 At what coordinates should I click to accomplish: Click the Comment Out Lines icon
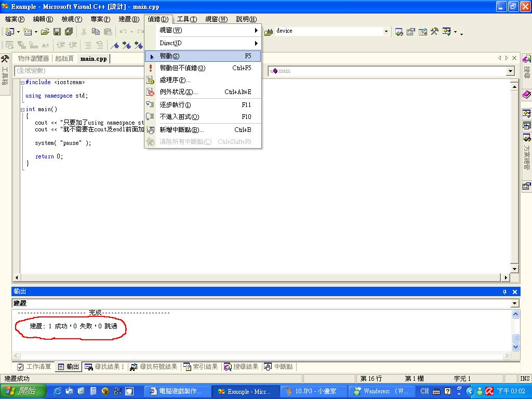pos(88,45)
